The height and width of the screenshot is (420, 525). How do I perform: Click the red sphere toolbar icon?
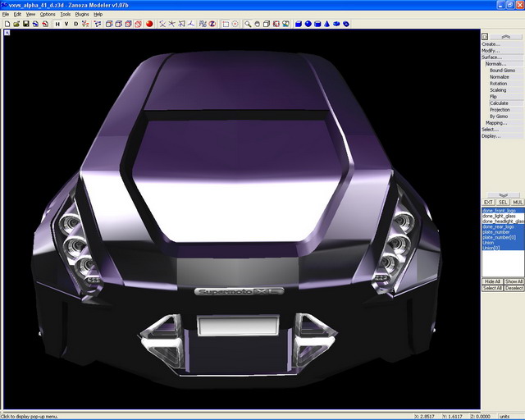(x=149, y=24)
